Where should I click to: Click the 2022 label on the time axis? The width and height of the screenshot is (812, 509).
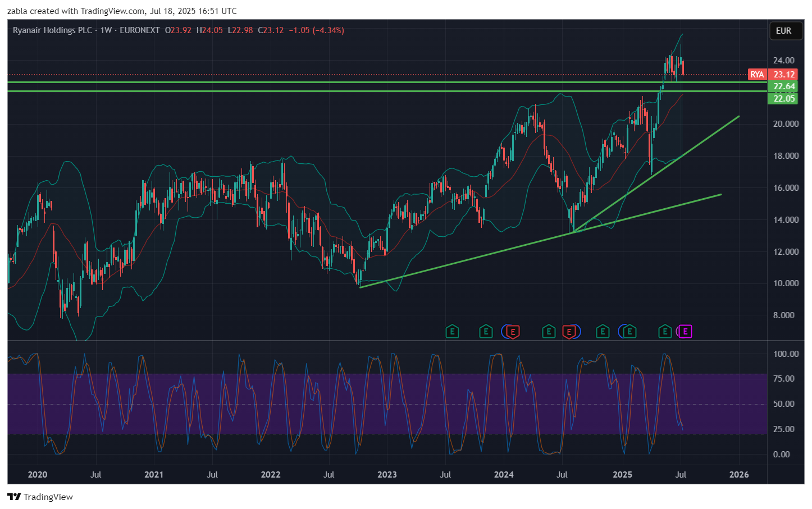coord(271,475)
